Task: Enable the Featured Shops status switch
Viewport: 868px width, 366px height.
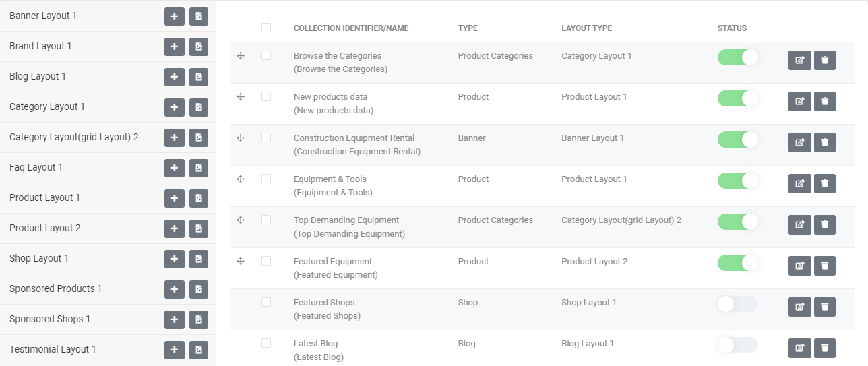Action: [738, 304]
